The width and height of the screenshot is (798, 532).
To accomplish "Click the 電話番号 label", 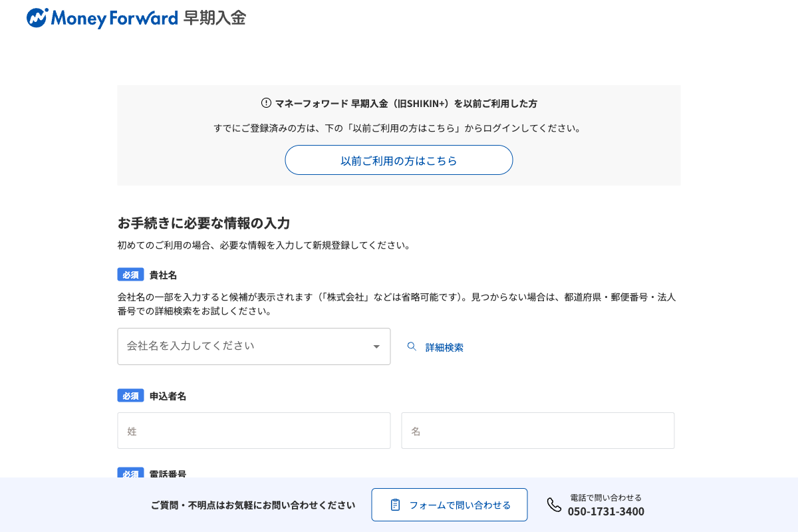I will [168, 473].
